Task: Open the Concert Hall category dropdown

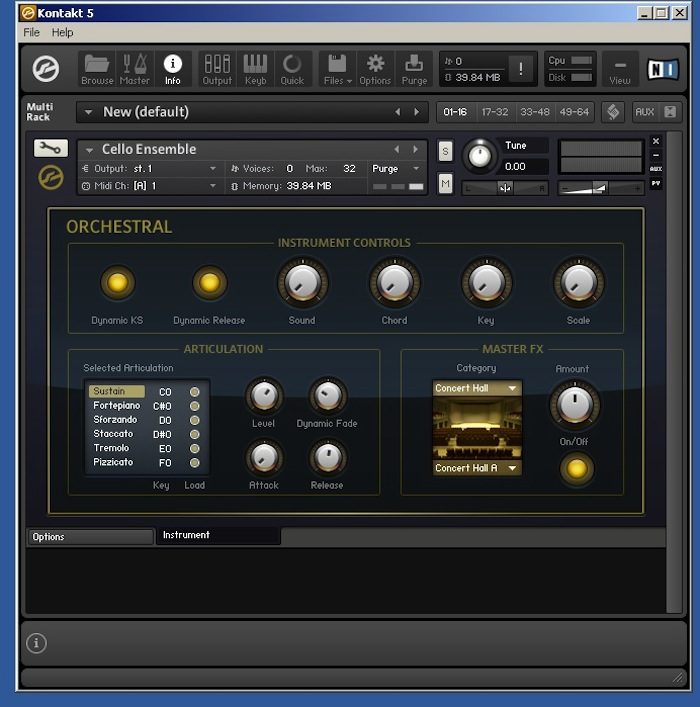Action: click(x=476, y=388)
